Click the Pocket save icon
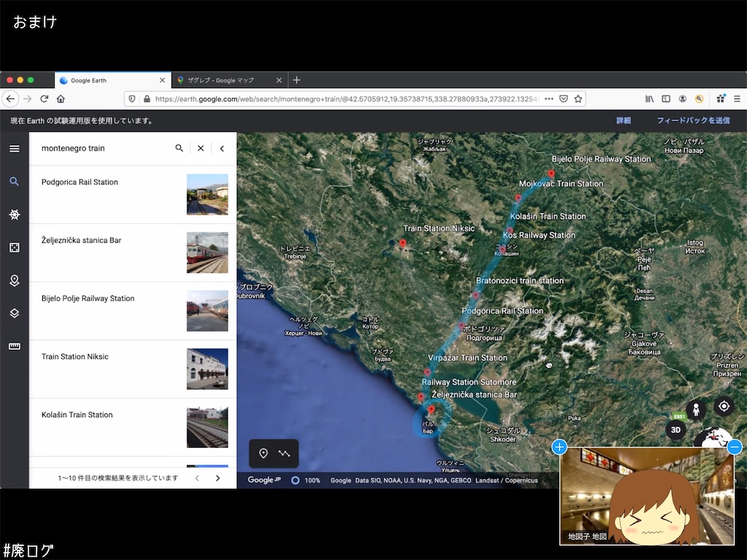747x560 pixels. [564, 99]
